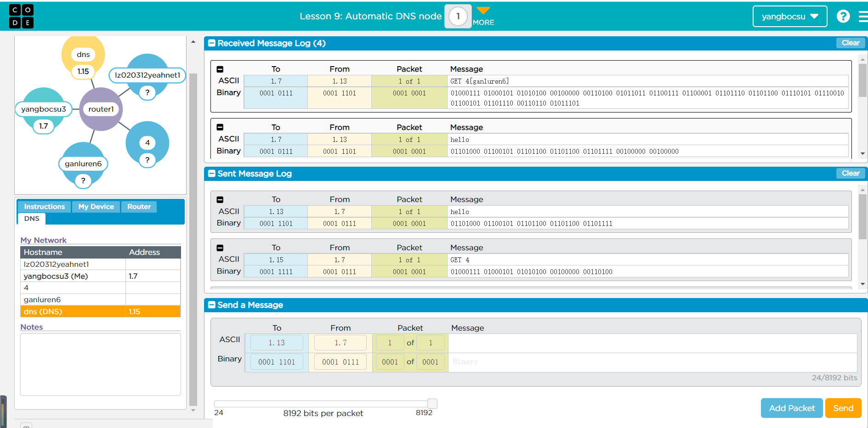This screenshot has width=868, height=428.
Task: Select the dns (DNS) highlighted row
Action: pos(101,311)
